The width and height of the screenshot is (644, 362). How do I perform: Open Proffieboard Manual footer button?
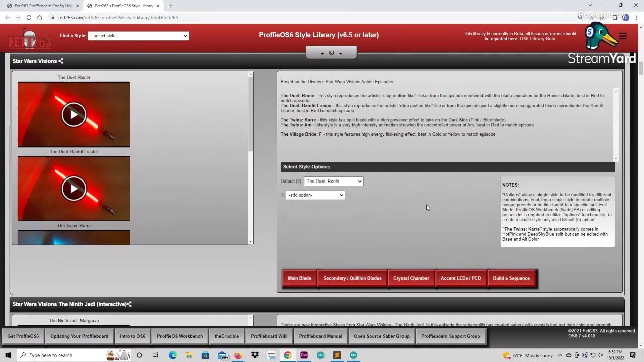click(x=320, y=336)
